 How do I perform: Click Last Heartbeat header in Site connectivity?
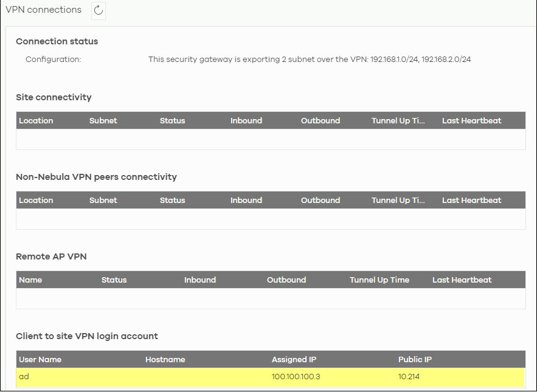click(x=471, y=120)
